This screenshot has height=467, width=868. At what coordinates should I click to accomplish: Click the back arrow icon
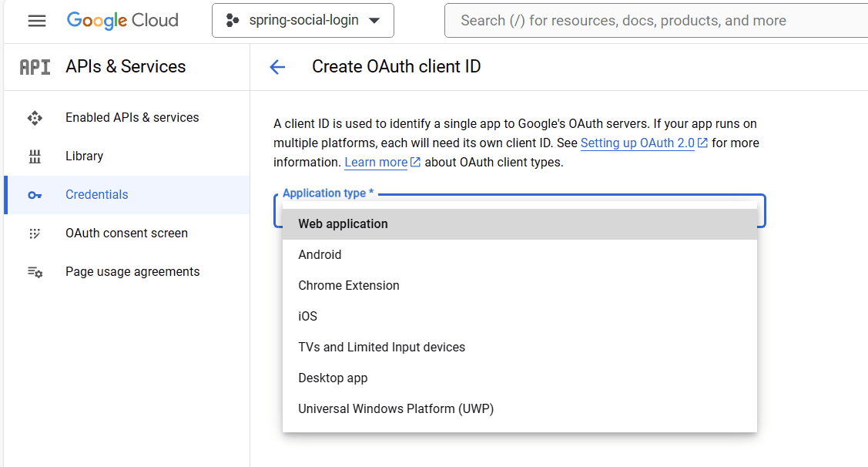277,67
